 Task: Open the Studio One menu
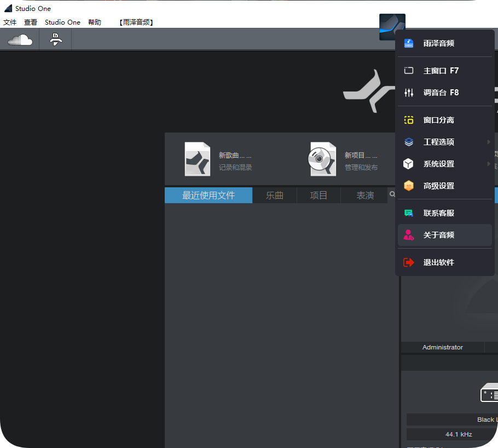pyautogui.click(x=62, y=22)
